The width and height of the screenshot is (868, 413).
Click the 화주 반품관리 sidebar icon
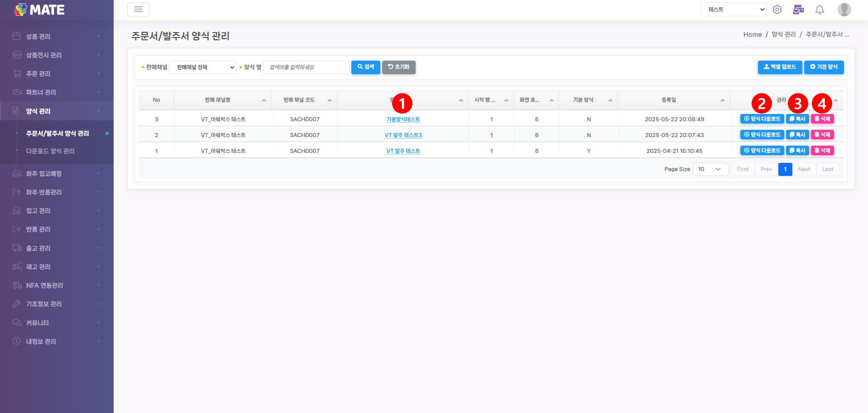[17, 192]
